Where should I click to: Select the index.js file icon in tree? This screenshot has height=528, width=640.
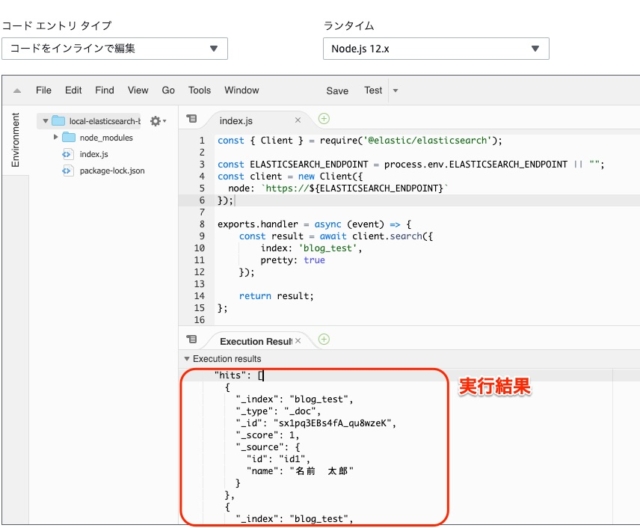[x=67, y=154]
